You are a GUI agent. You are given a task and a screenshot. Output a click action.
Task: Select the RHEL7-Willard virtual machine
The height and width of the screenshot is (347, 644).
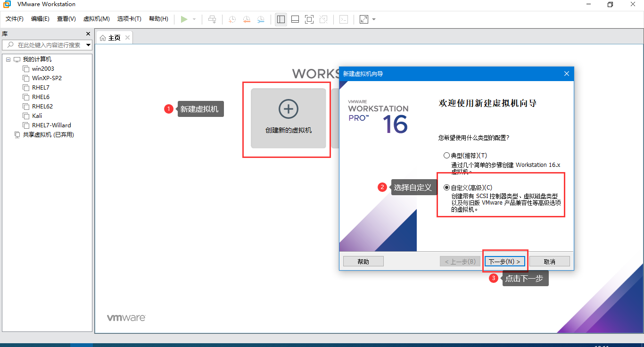pyautogui.click(x=51, y=125)
